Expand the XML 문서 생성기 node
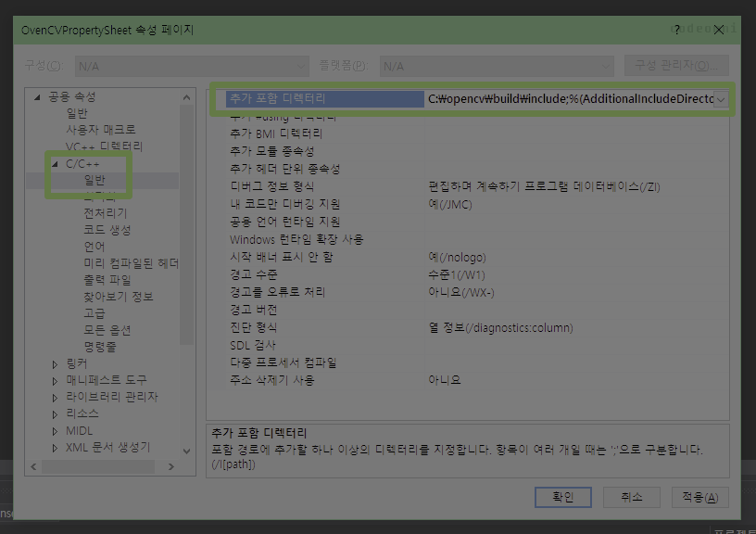756x534 pixels. [55, 448]
